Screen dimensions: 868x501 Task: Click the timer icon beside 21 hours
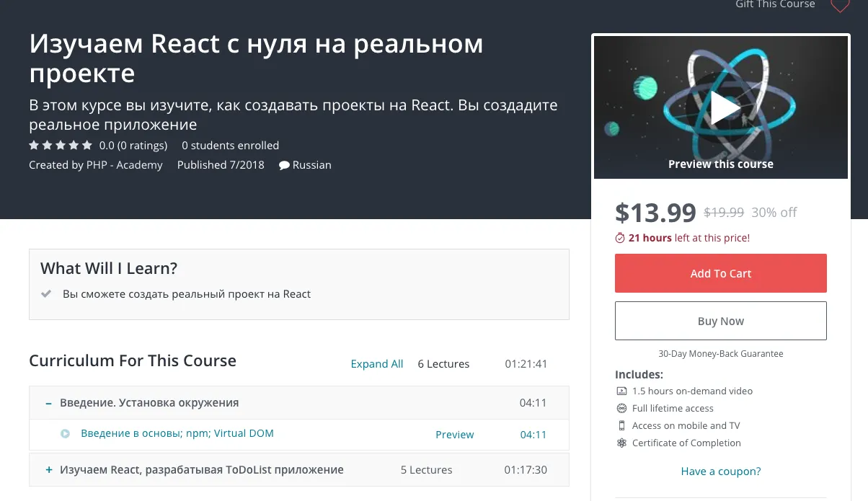[x=620, y=238]
